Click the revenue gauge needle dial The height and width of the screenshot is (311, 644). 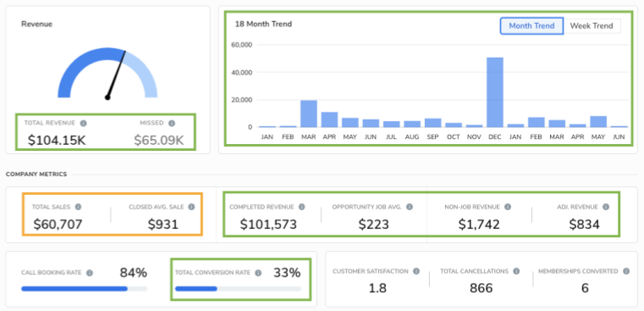107,73
